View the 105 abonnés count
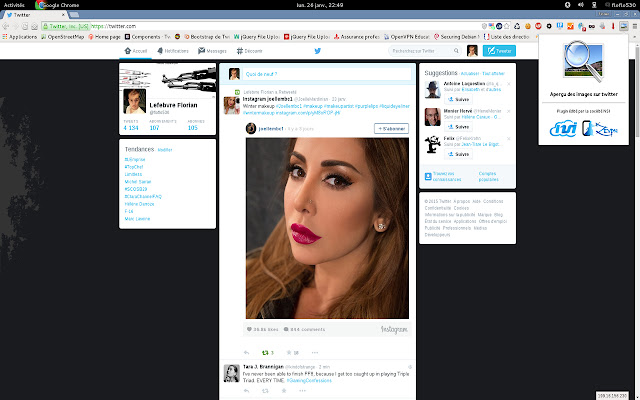This screenshot has width=640, height=400. [193, 128]
